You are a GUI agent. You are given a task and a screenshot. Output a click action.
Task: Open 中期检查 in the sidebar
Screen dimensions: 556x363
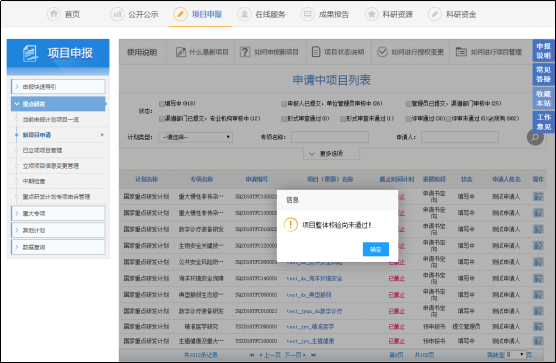pos(34,181)
